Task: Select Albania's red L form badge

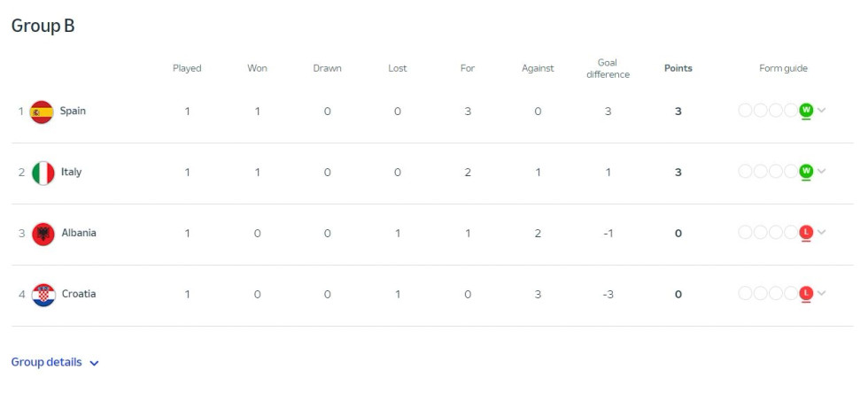Action: (x=806, y=232)
